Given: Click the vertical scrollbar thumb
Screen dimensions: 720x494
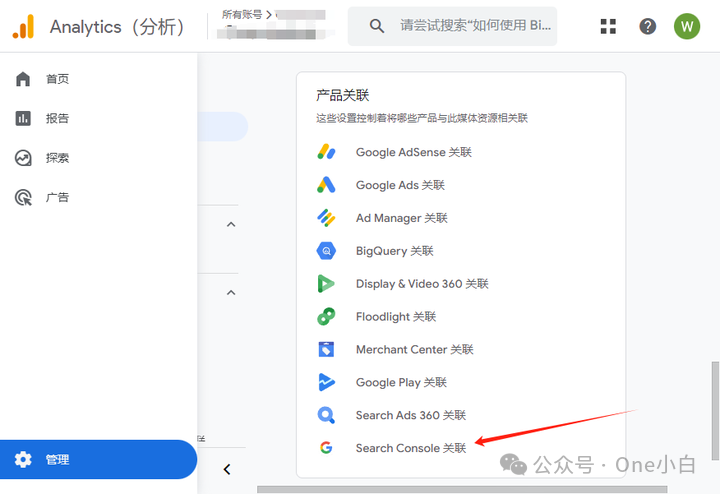Looking at the screenshot, I should tap(715, 410).
